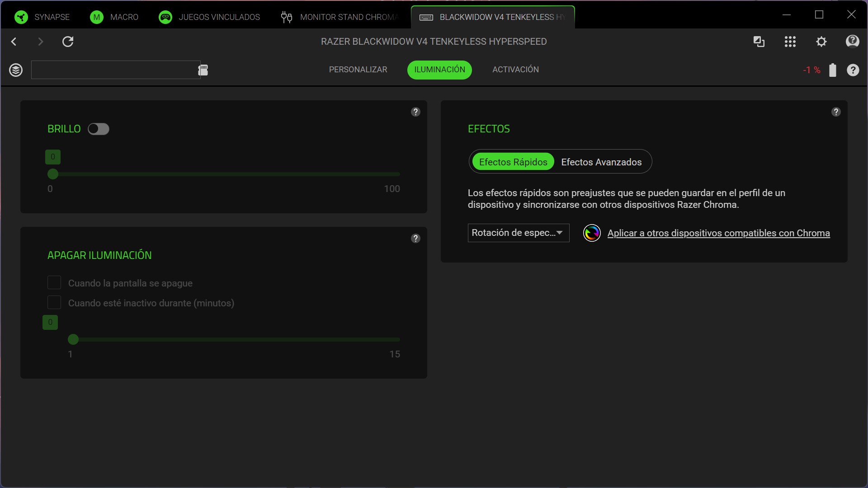Toggle the Brillo switch
868x488 pixels.
tap(99, 129)
